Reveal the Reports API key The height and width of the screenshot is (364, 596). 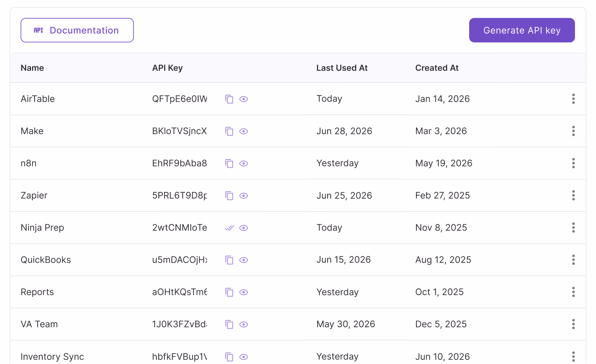coord(243,292)
